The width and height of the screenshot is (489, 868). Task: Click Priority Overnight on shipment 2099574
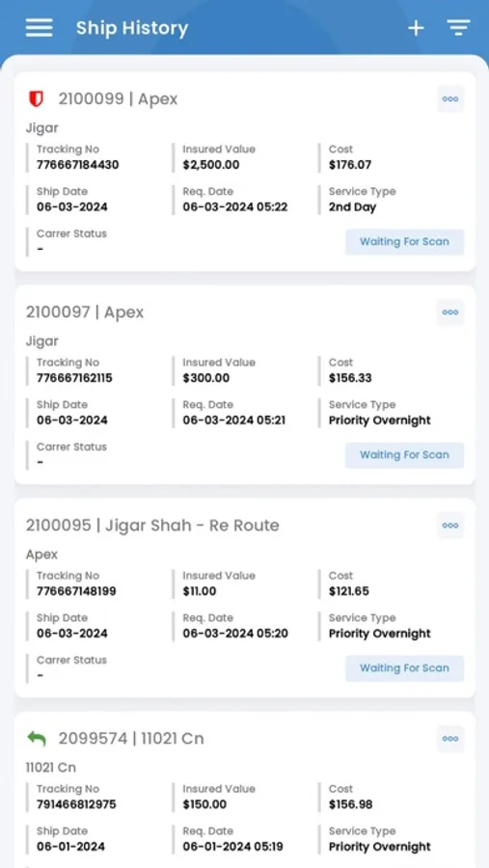pos(380,847)
